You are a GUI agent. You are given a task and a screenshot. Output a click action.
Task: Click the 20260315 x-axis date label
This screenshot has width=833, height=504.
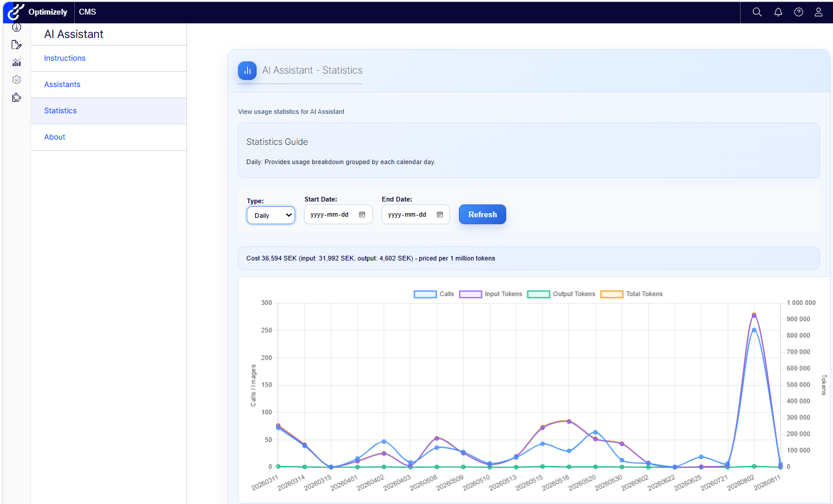(x=317, y=482)
